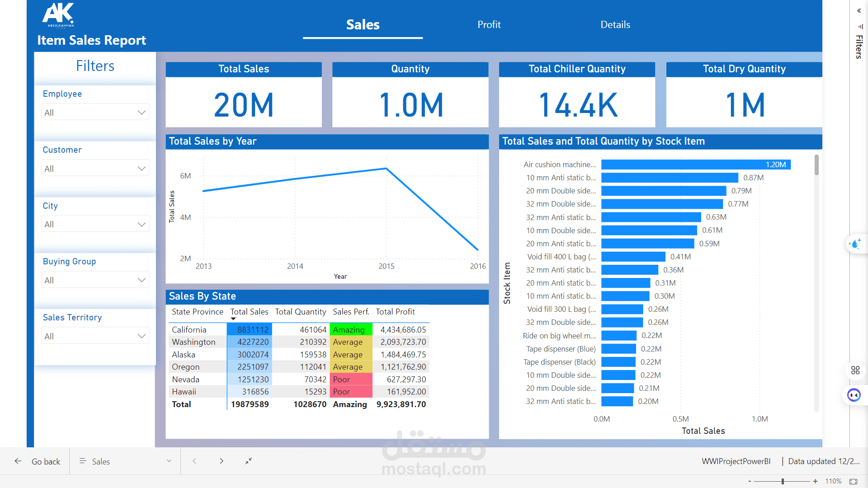868x488 pixels.
Task: Click the AK company logo
Action: pos(59,14)
